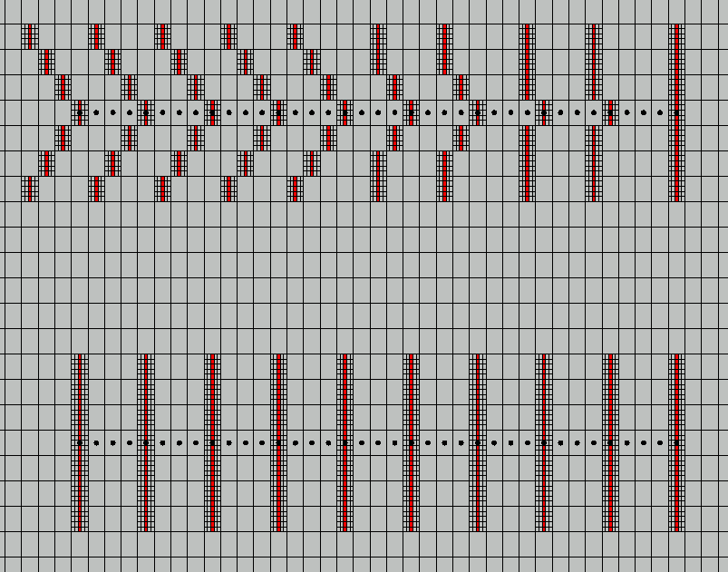Select the only unbroken full-height red bar in upper pattern

[677, 112]
